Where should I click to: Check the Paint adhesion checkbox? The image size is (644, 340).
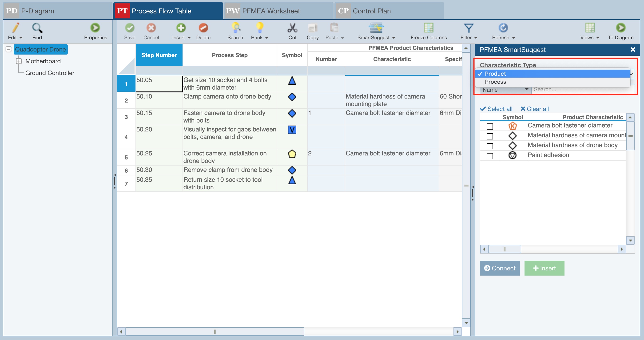click(490, 156)
